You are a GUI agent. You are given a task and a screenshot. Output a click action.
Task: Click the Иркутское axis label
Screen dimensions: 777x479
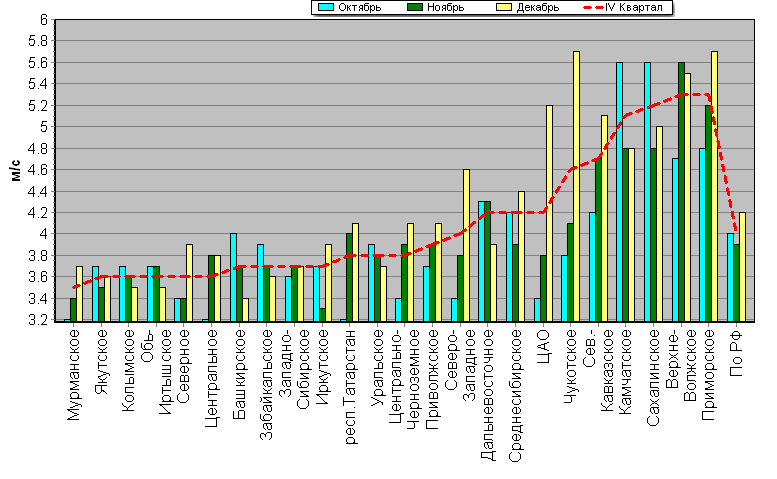tap(322, 367)
